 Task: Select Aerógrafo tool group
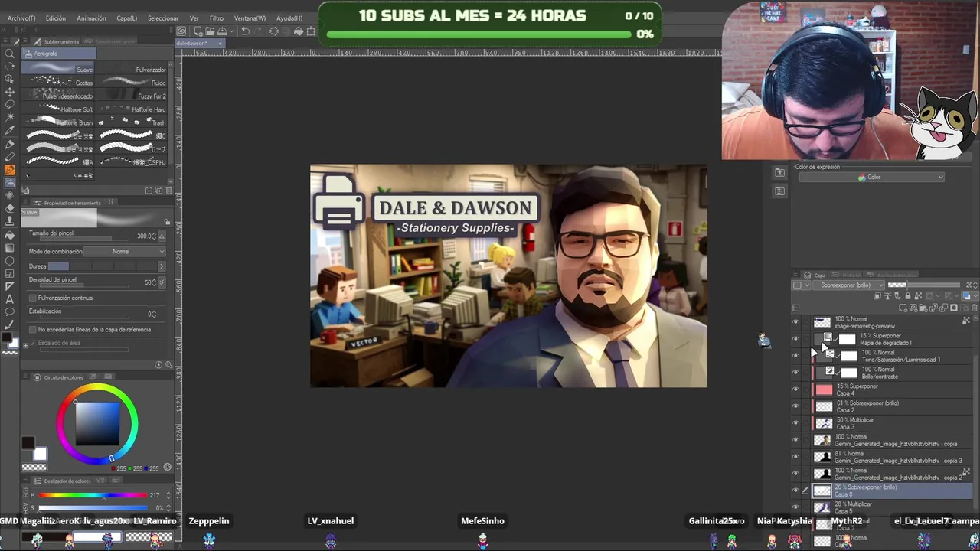(x=59, y=54)
